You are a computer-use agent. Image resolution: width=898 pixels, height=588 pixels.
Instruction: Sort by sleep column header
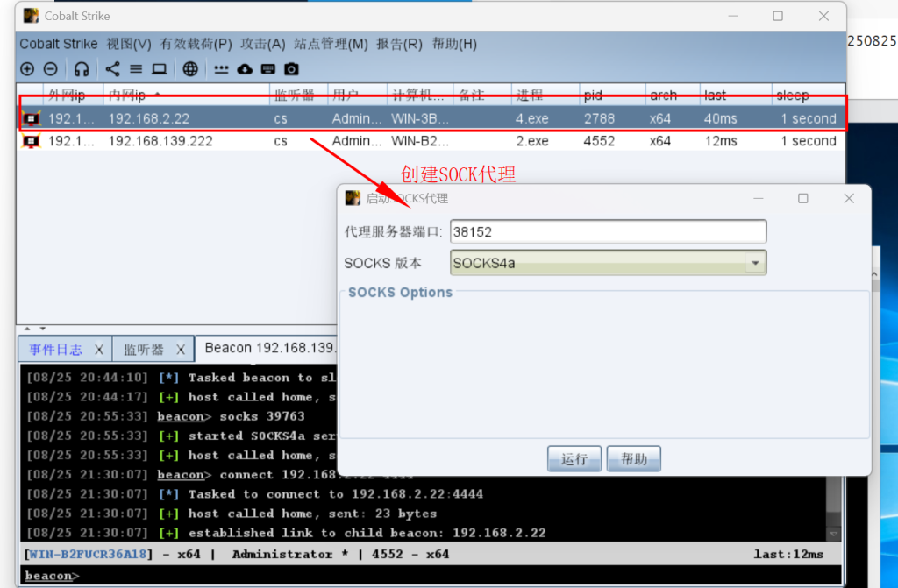pyautogui.click(x=808, y=95)
